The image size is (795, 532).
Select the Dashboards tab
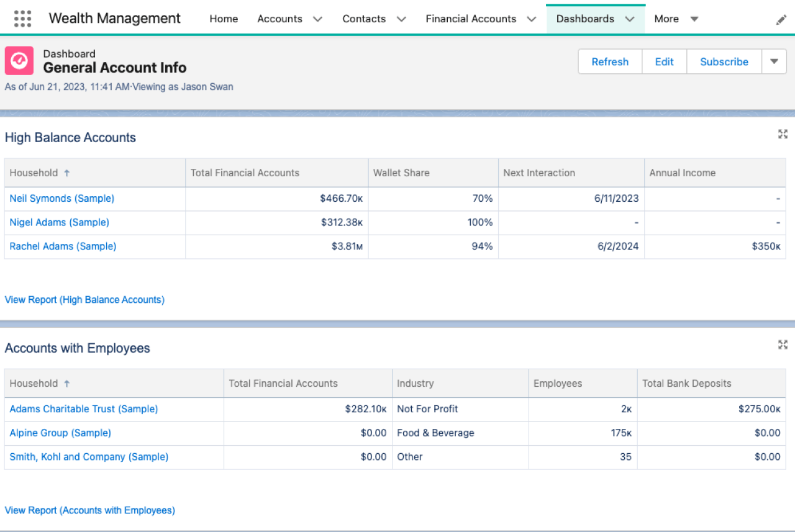[585, 19]
